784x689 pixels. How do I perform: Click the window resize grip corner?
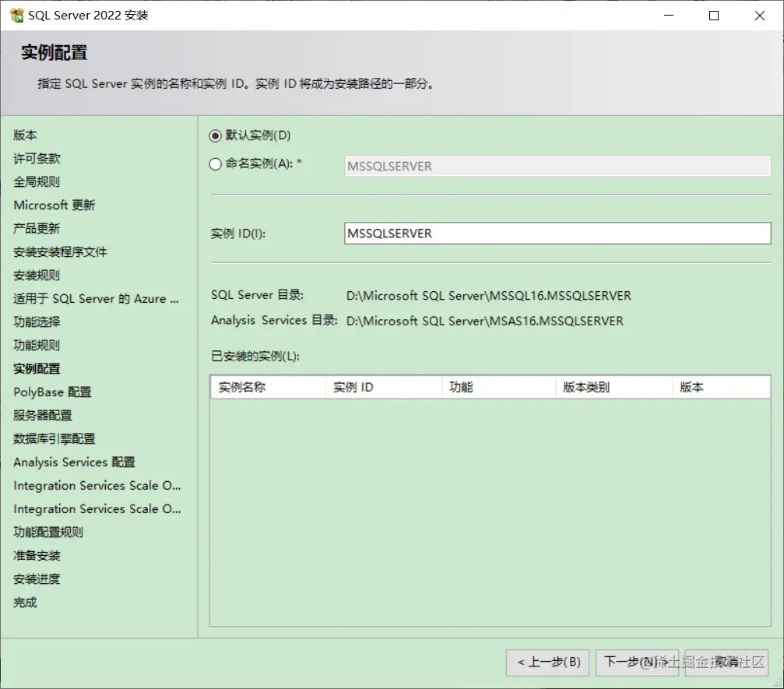click(x=777, y=683)
